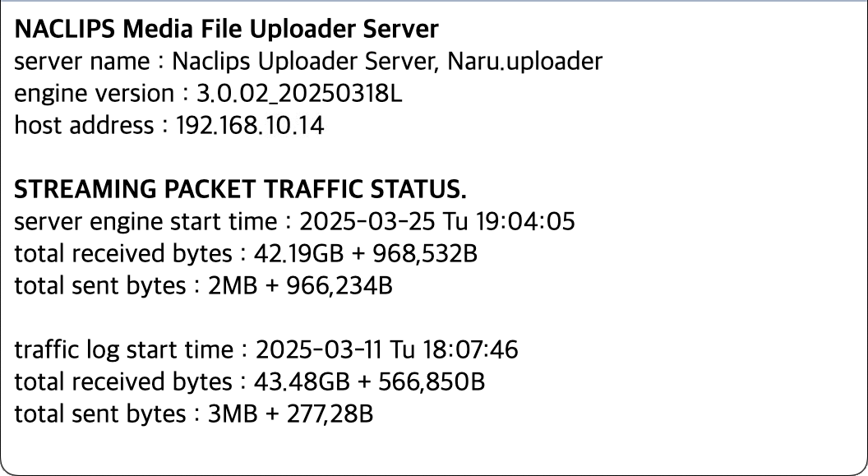Click the 43.48GB + 566,850B received value
This screenshot has height=476, width=868.
369,382
